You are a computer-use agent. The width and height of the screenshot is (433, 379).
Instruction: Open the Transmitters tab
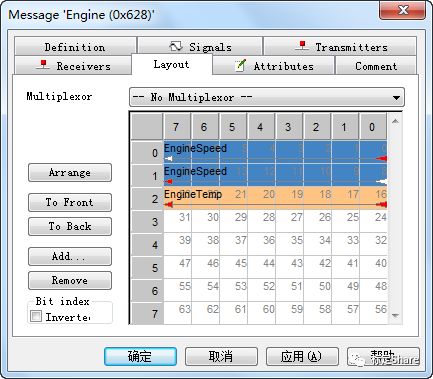pyautogui.click(x=340, y=47)
